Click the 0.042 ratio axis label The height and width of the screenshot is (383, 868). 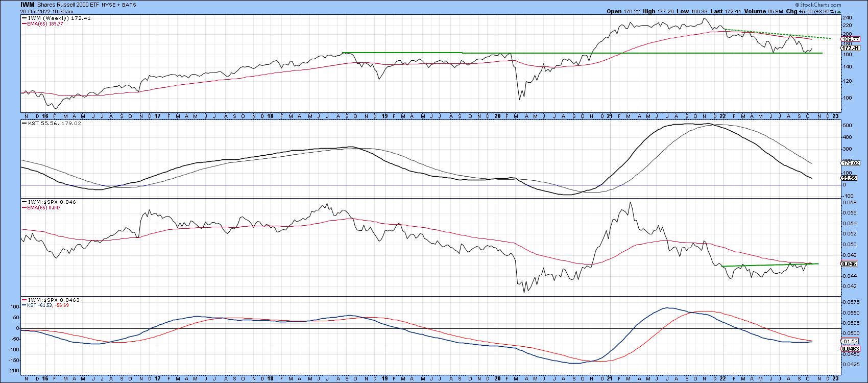[849, 286]
